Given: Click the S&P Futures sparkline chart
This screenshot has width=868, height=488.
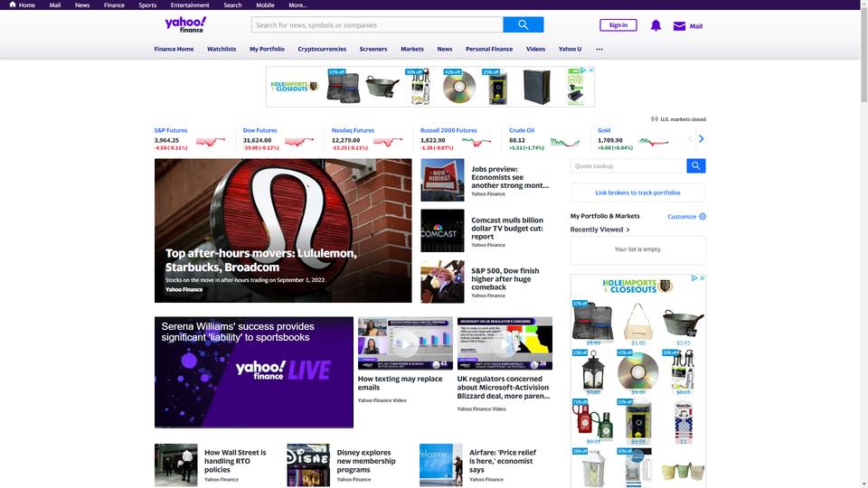Looking at the screenshot, I should pyautogui.click(x=211, y=142).
